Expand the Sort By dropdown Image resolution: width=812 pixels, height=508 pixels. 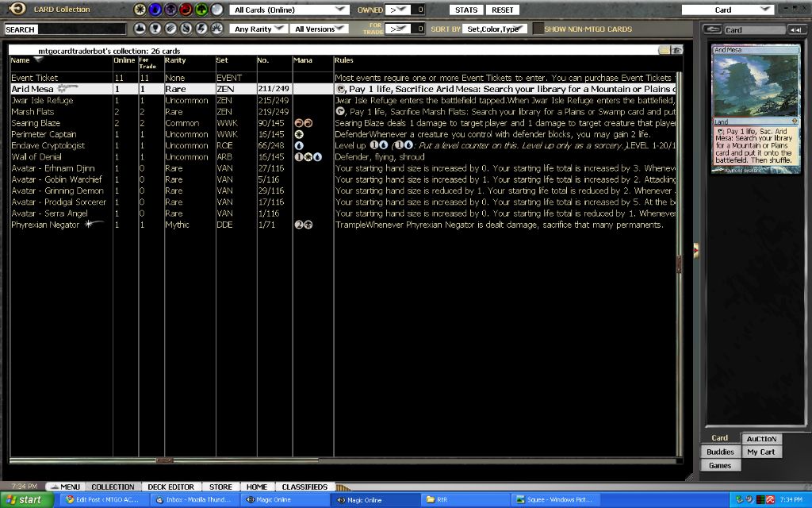[x=496, y=29]
